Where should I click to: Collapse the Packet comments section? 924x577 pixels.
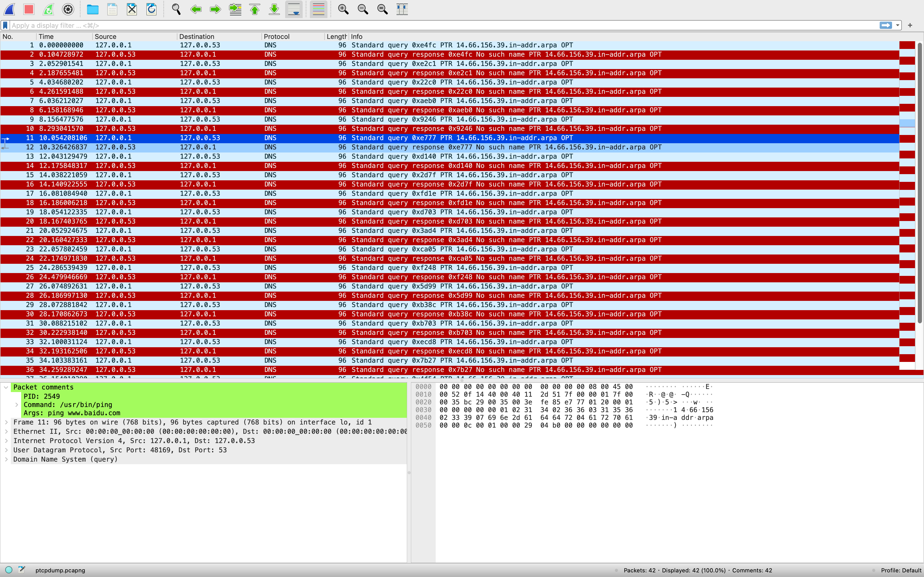6,387
